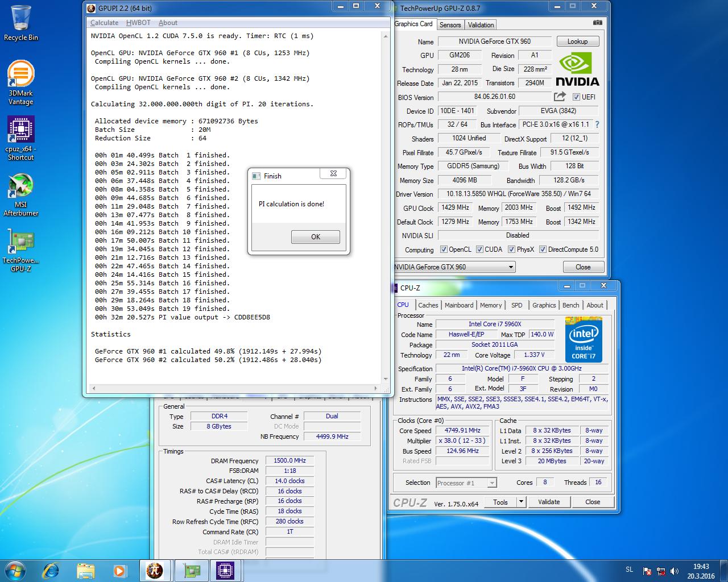This screenshot has height=582, width=728.
Task: Click the GPUPI title bar app icon
Action: click(90, 8)
